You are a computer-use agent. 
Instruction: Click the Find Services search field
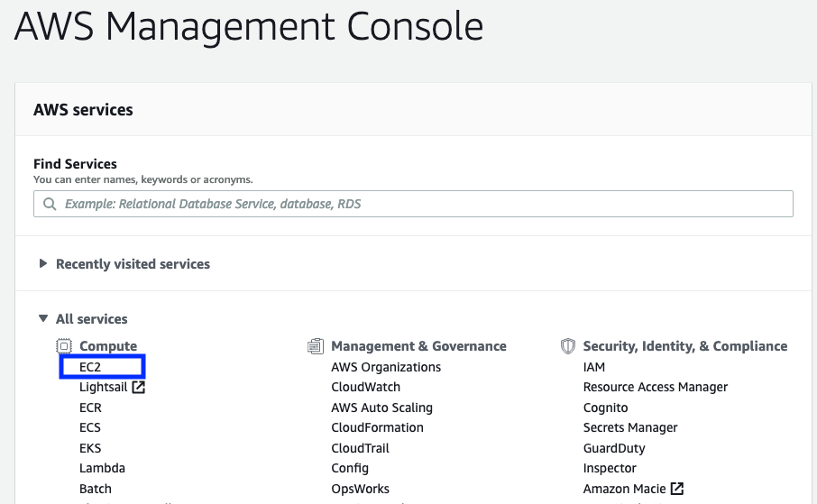point(413,204)
